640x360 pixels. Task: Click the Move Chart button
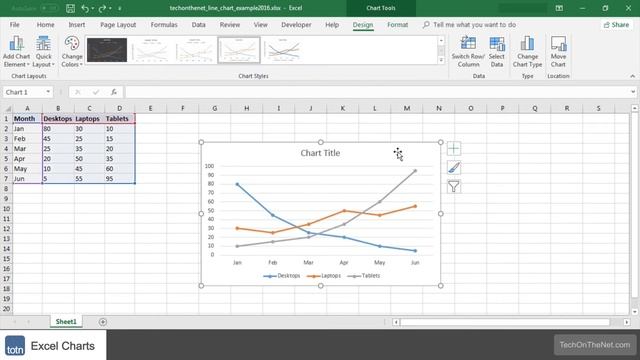click(558, 52)
